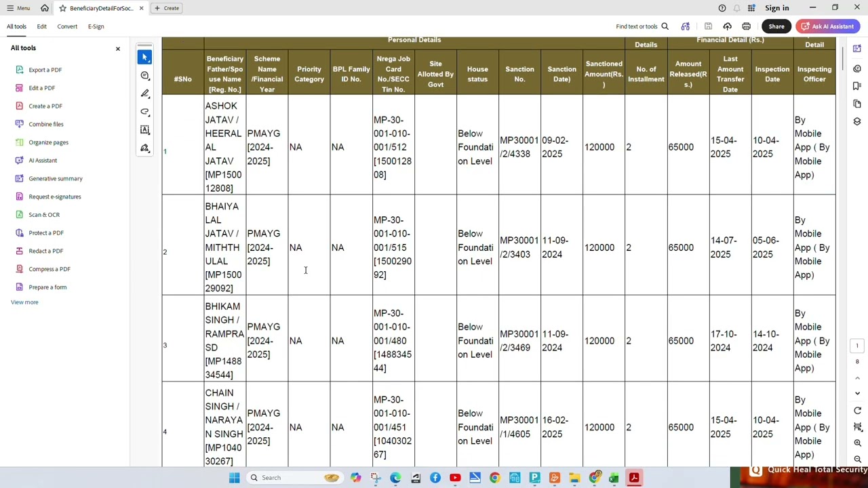Click the Sign in link

(x=776, y=8)
